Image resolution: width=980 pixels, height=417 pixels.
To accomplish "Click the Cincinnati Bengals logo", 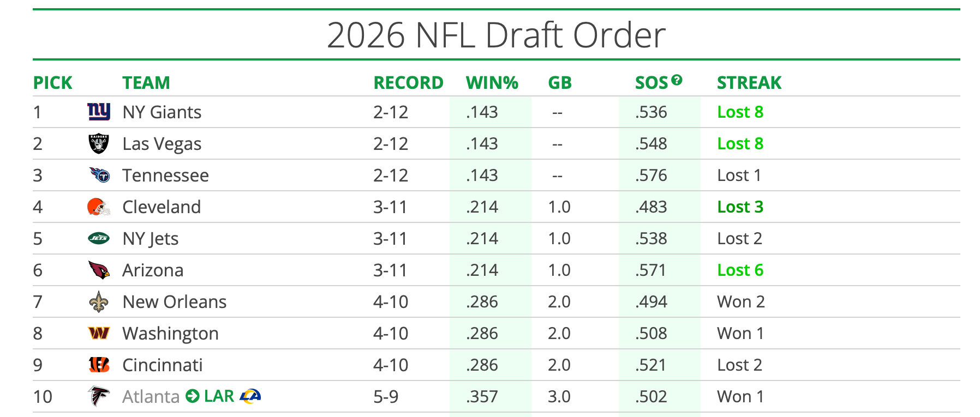I will point(99,365).
